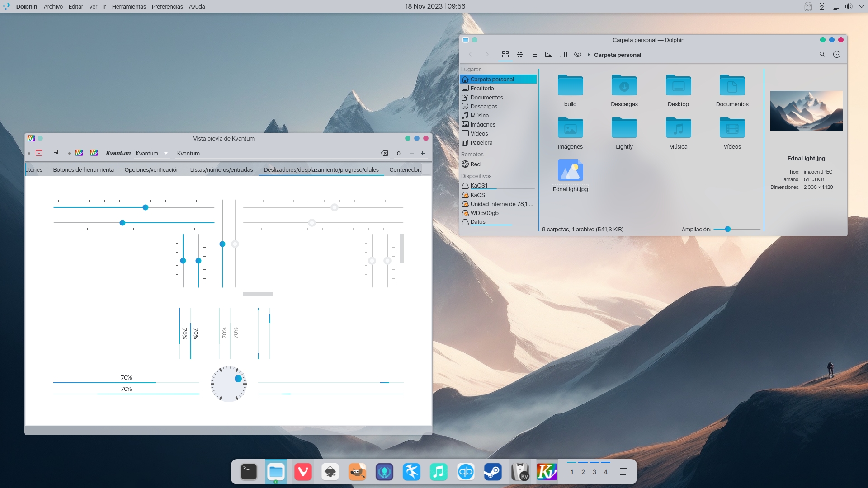Open Kvantum Manager from the dock

(x=520, y=472)
